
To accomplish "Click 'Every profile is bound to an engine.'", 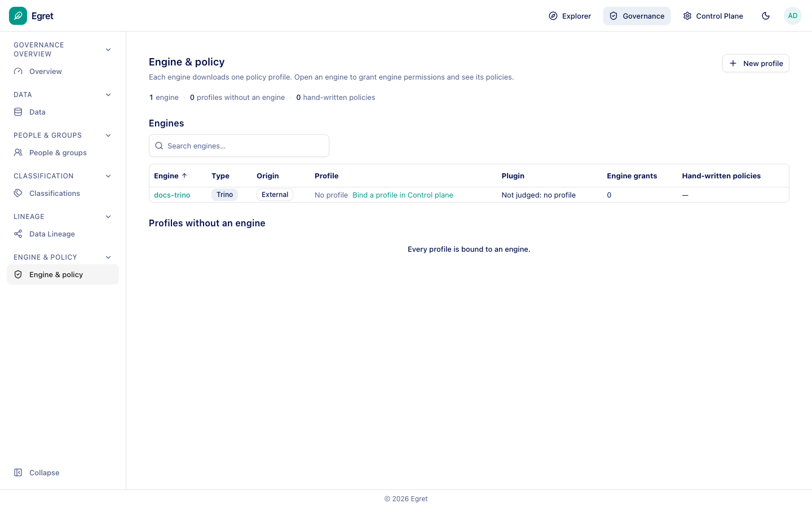I will [x=469, y=249].
